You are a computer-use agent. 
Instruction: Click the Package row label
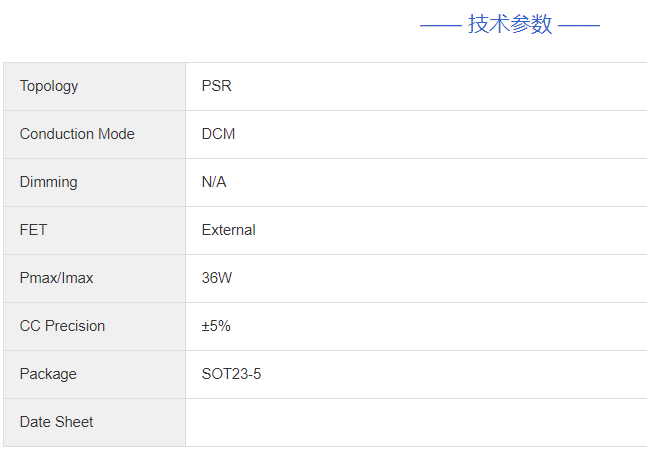point(48,374)
